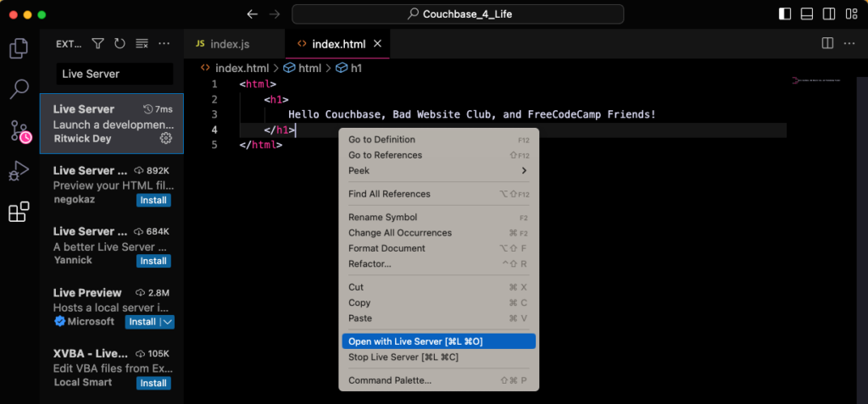Click the Hello Couchbase text line
This screenshot has width=868, height=404.
(471, 114)
